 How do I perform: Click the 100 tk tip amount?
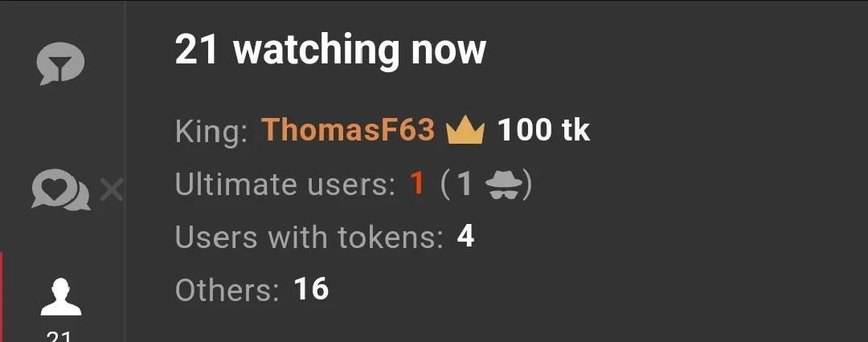tap(543, 130)
